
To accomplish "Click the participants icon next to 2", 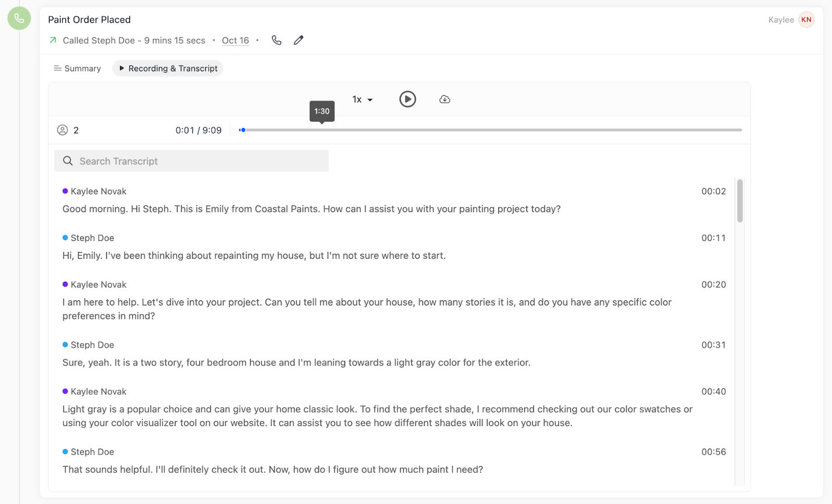I will click(x=62, y=130).
